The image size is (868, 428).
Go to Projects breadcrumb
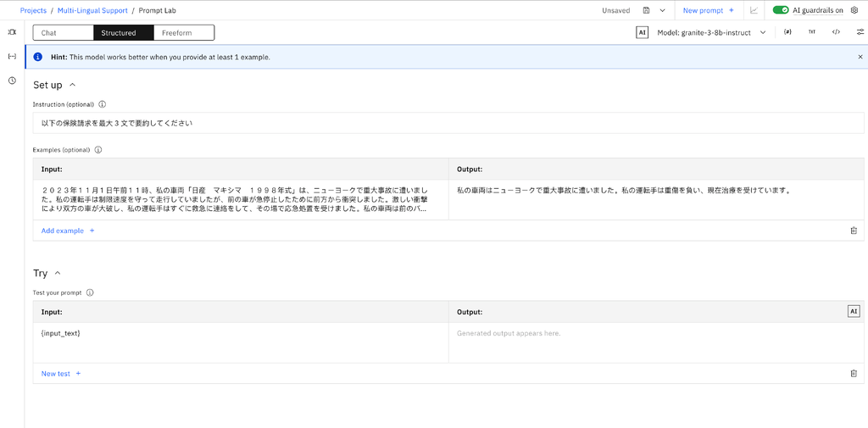click(x=33, y=10)
